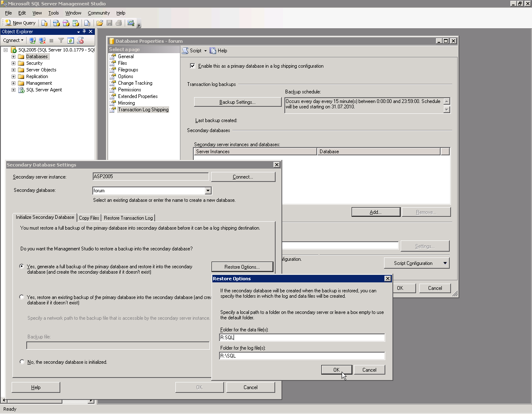Start an Analysis Services MDX Query

pyautogui.click(x=57, y=23)
